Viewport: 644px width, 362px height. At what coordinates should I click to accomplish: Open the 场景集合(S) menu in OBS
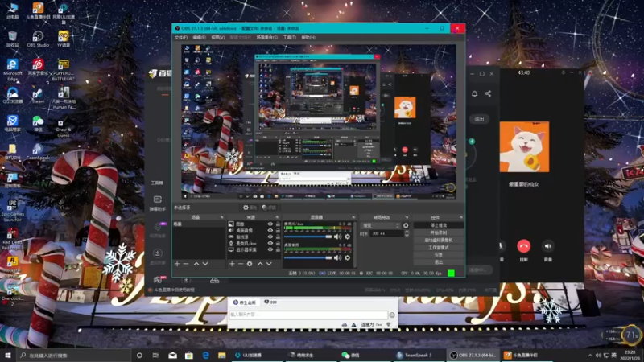coord(267,37)
